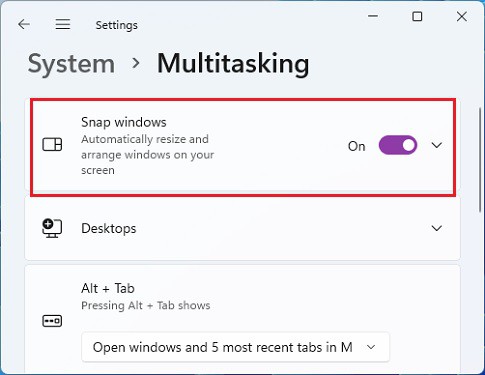Viewport: 485px width, 375px height.
Task: Close the Settings window
Action: [x=462, y=16]
